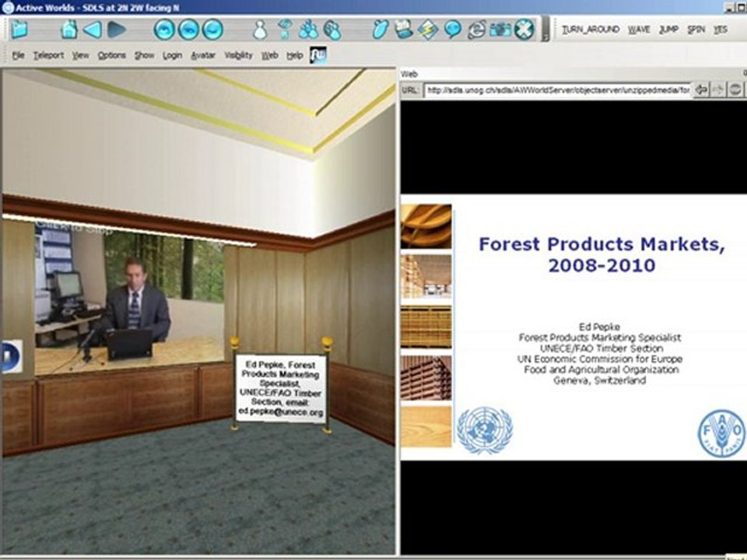Trigger the TURN_AROUND gesture
Image resolution: width=747 pixels, height=560 pixels.
tap(591, 30)
